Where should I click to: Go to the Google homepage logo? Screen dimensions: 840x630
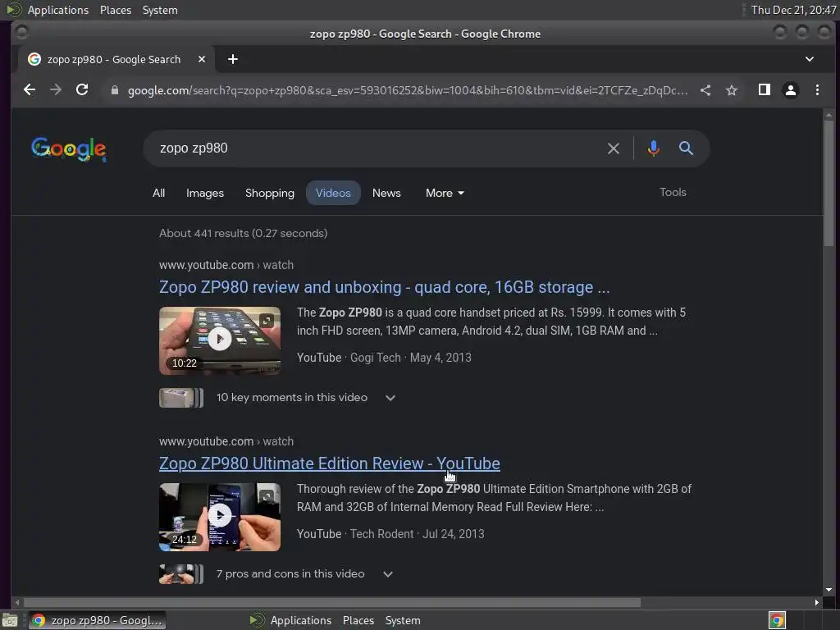point(69,149)
